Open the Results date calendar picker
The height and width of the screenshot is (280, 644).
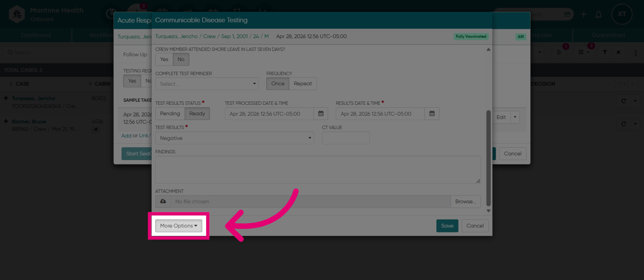pyautogui.click(x=432, y=114)
